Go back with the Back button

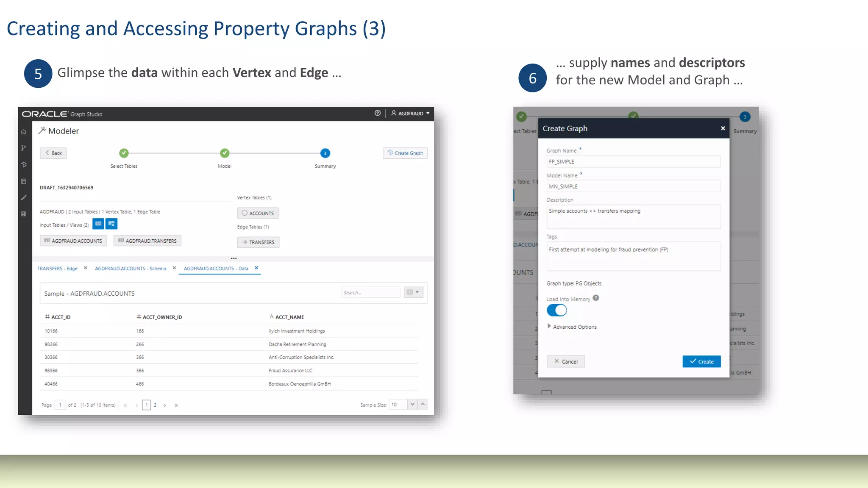coord(53,153)
